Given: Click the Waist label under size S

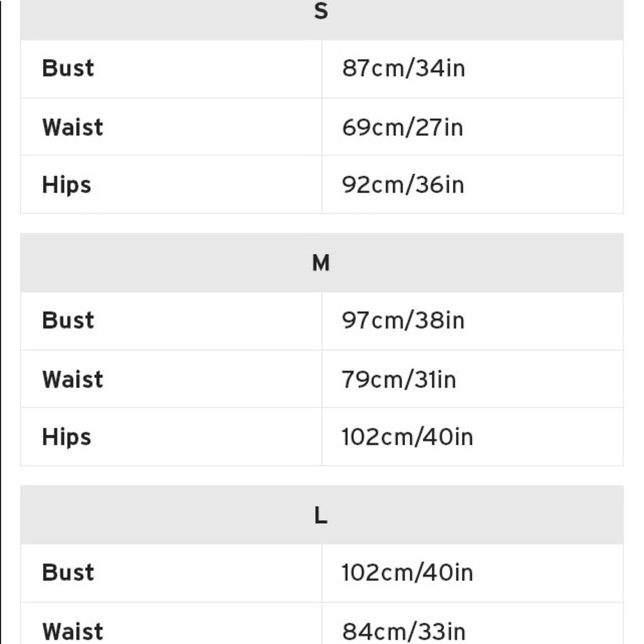Looking at the screenshot, I should coord(72,127).
